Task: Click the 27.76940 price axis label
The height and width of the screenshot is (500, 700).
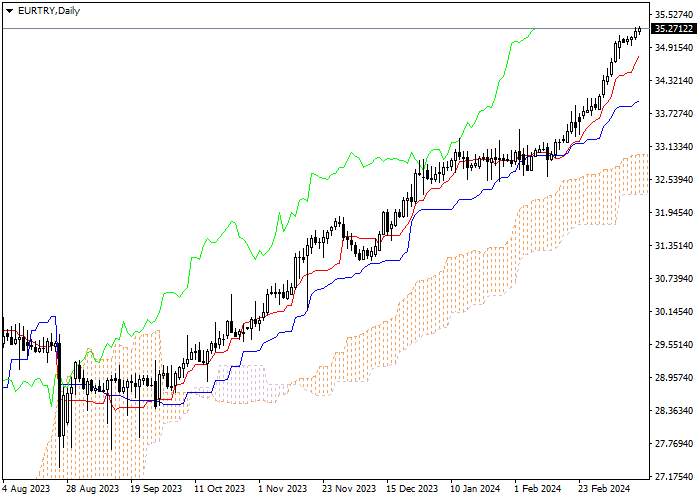Action: [674, 444]
